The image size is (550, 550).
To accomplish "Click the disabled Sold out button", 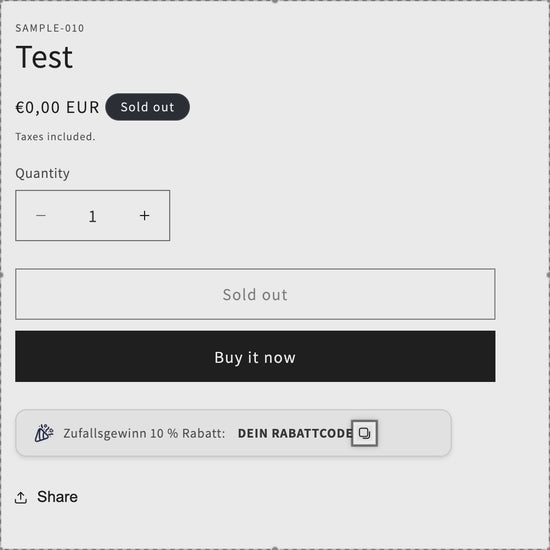I will 255,294.
